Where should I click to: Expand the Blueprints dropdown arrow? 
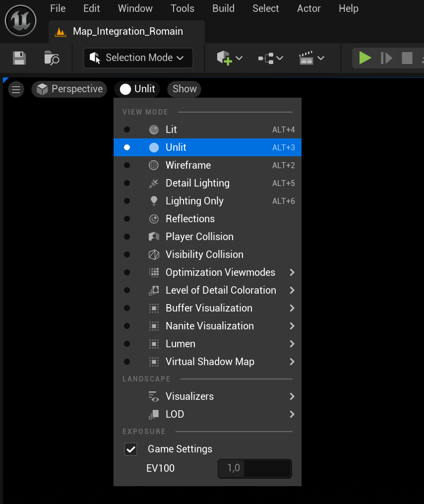[x=280, y=58]
